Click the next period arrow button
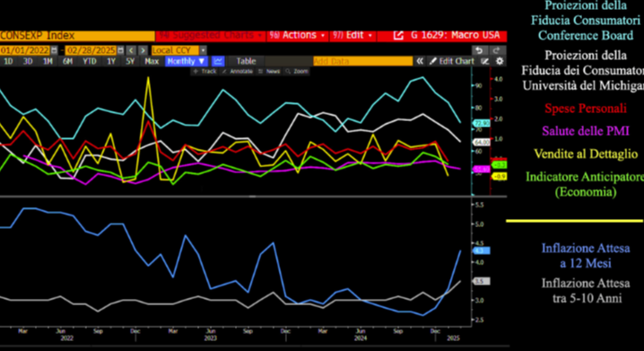This screenshot has width=644, height=351. tap(143, 50)
